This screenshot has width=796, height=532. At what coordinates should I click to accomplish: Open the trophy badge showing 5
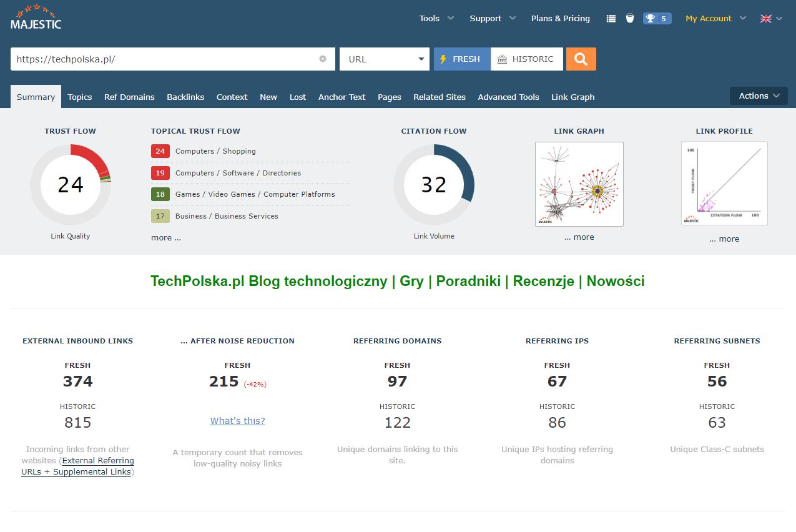click(x=657, y=19)
